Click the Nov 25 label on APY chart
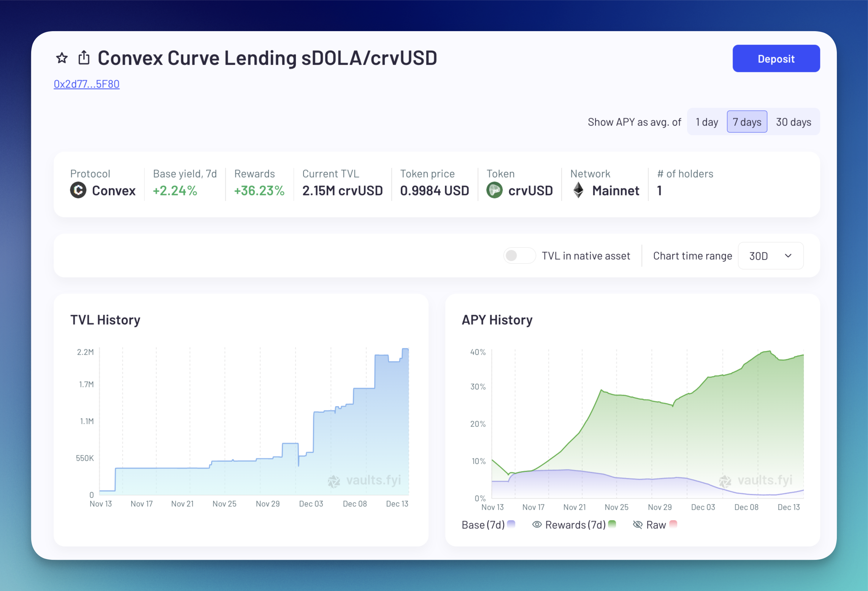The image size is (868, 591). pos(616,507)
